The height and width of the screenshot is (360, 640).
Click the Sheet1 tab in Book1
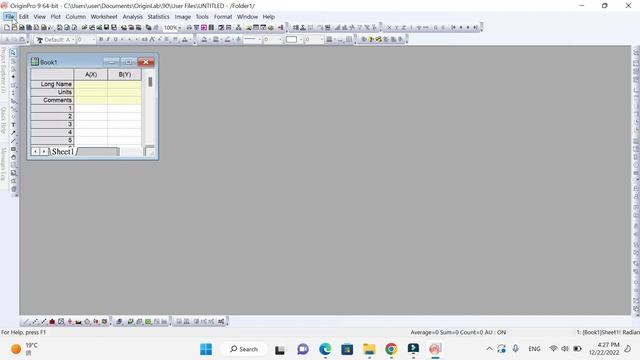[62, 151]
